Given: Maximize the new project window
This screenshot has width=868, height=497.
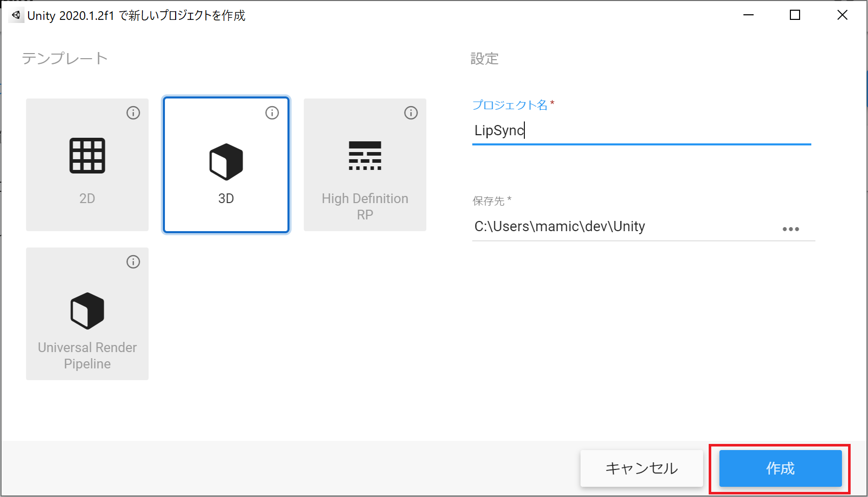Looking at the screenshot, I should [795, 15].
